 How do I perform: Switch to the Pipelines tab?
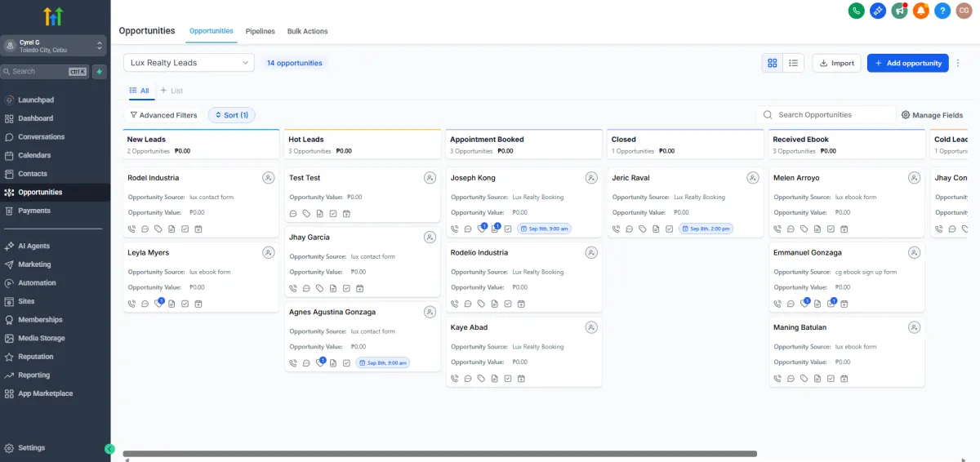point(261,31)
